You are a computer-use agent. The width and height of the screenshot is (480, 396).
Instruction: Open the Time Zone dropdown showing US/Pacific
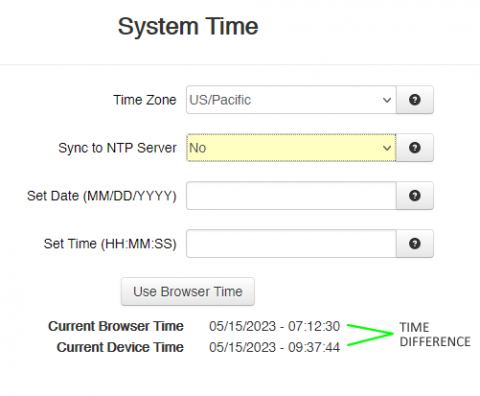point(291,100)
